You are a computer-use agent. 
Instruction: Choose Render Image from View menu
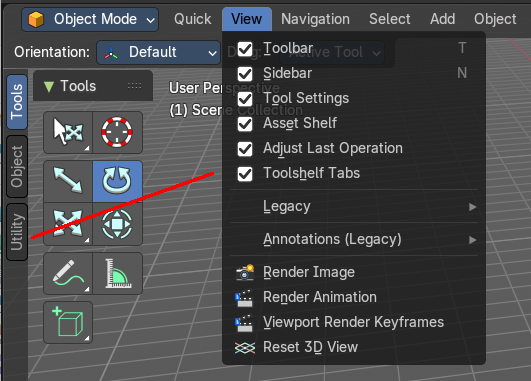(354, 272)
